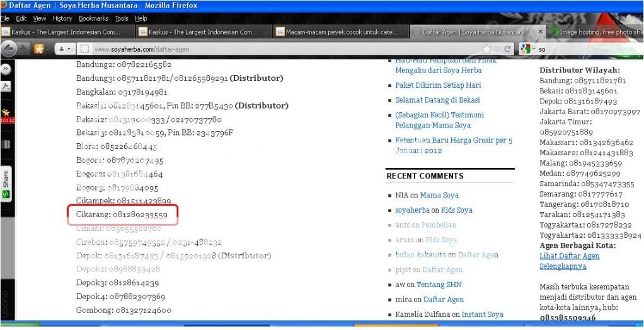Viewport: 644px width, 330px height.
Task: Open the File menu
Action: point(5,18)
